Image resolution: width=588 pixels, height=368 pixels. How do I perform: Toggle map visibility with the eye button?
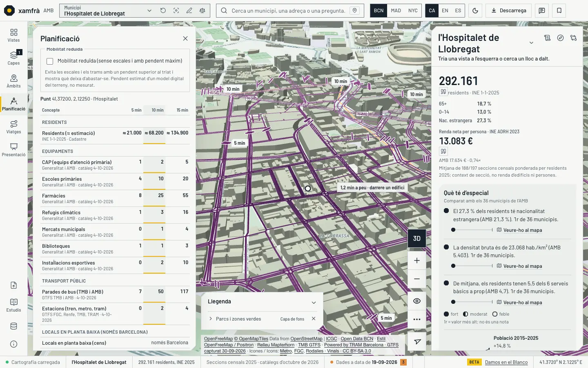[x=416, y=301]
